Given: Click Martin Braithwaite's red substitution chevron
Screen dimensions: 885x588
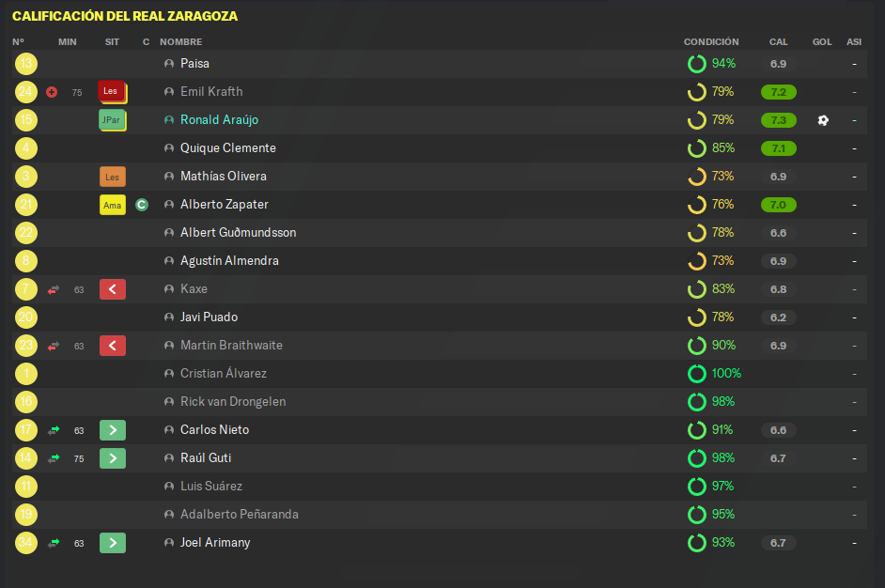Looking at the screenshot, I should click(x=113, y=346).
